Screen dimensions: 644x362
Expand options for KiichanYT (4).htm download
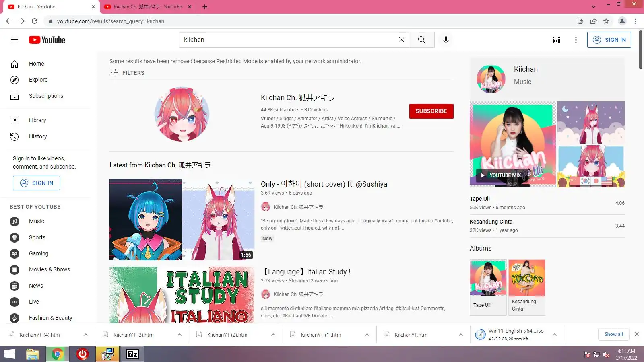(86, 335)
